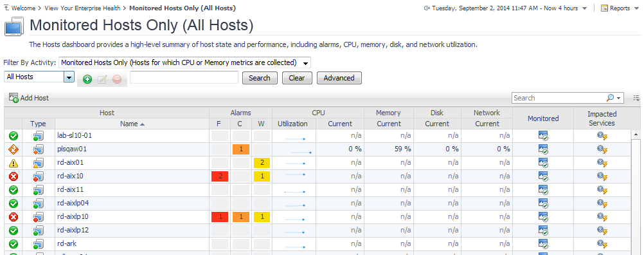The width and height of the screenshot is (644, 255).
Task: Click the Reports icon in header
Action: (605, 8)
